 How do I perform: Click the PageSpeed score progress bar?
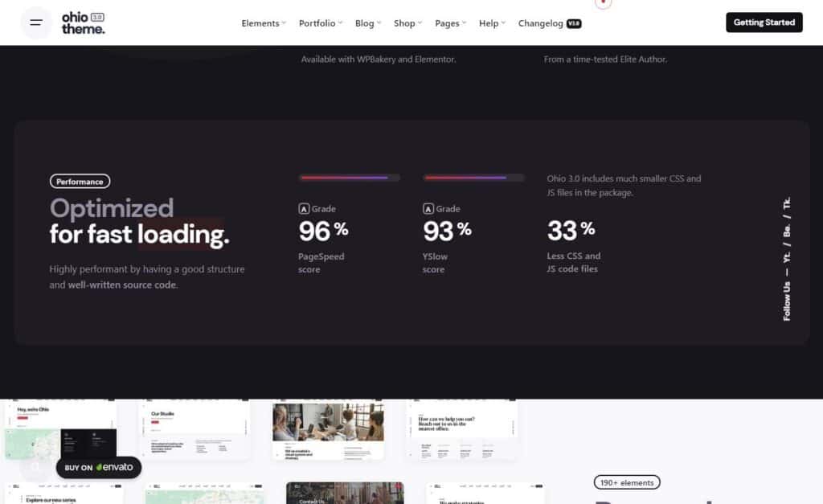pyautogui.click(x=349, y=178)
